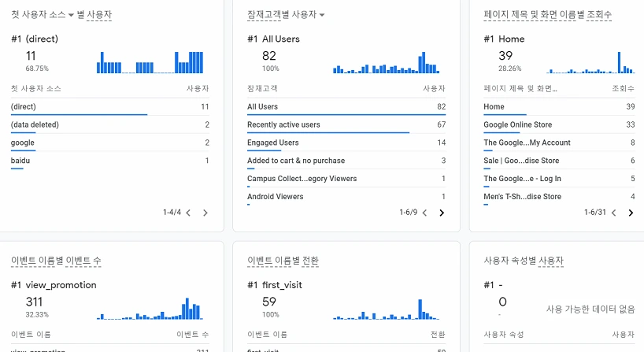Select the (data deleted) source row

[110, 125]
